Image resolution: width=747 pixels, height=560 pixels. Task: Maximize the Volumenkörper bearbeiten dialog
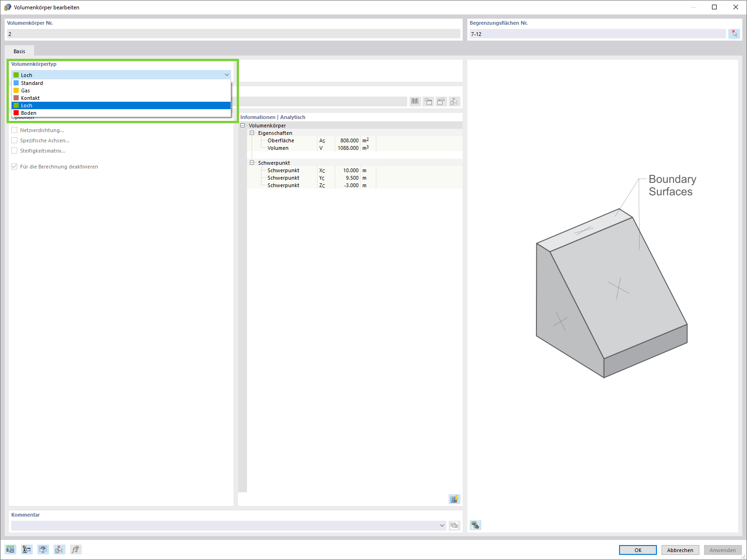point(714,7)
